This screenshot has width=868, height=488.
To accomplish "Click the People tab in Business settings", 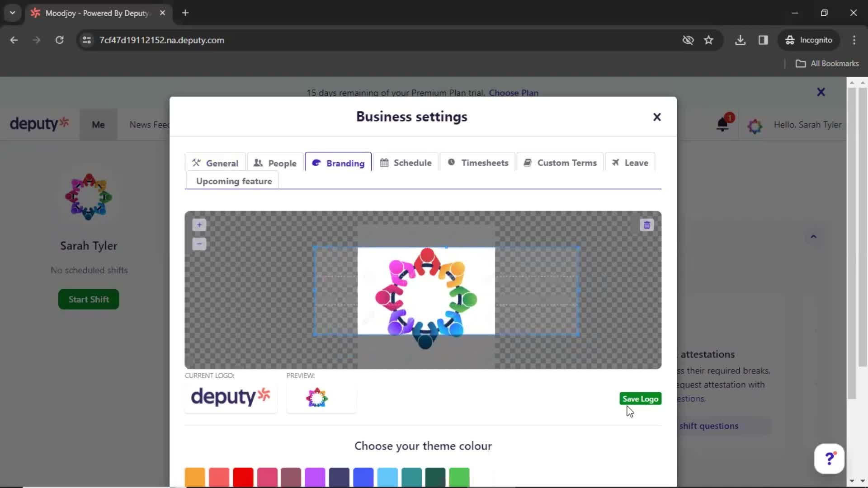I will (275, 163).
